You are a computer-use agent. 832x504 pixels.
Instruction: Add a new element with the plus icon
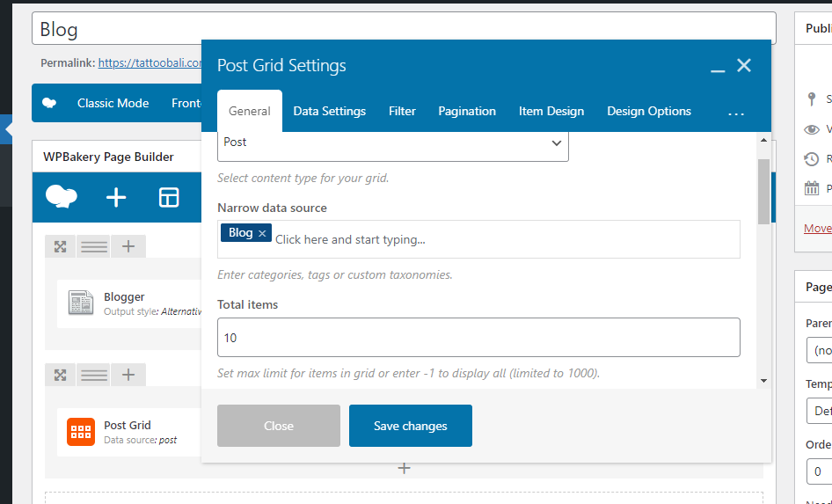116,197
